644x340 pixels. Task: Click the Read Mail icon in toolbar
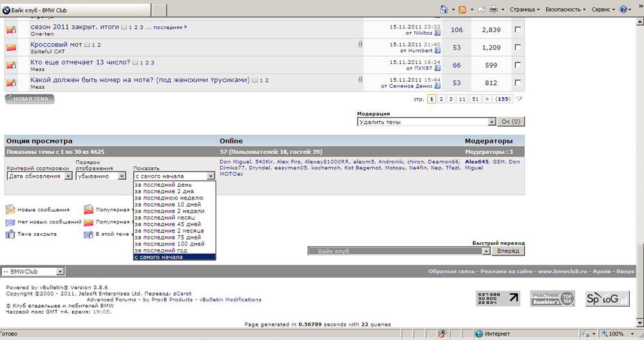(481, 10)
